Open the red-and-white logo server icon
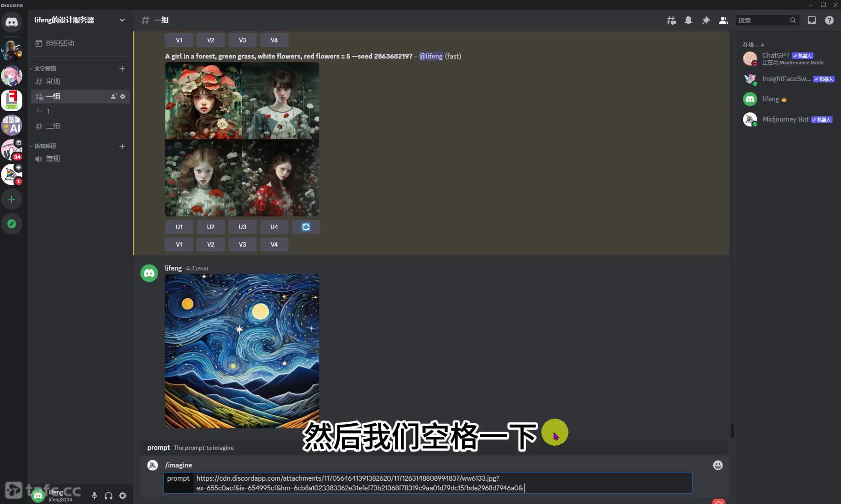The width and height of the screenshot is (841, 504). [x=12, y=100]
